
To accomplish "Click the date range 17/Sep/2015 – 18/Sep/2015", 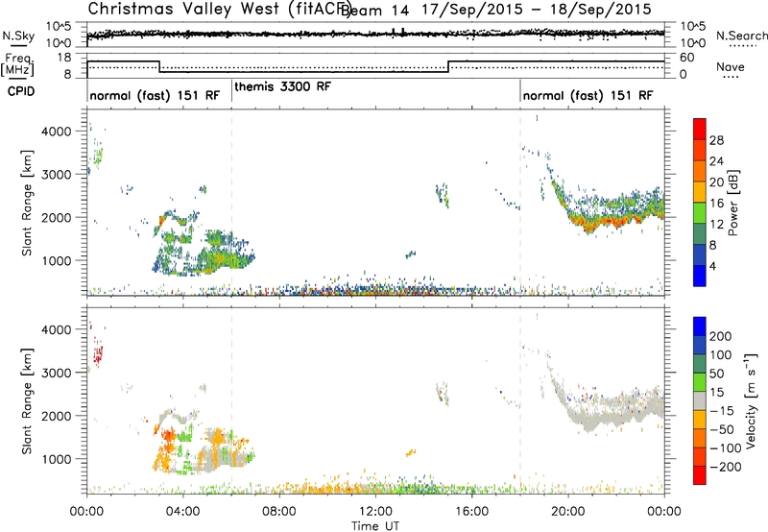I will pyautogui.click(x=537, y=10).
